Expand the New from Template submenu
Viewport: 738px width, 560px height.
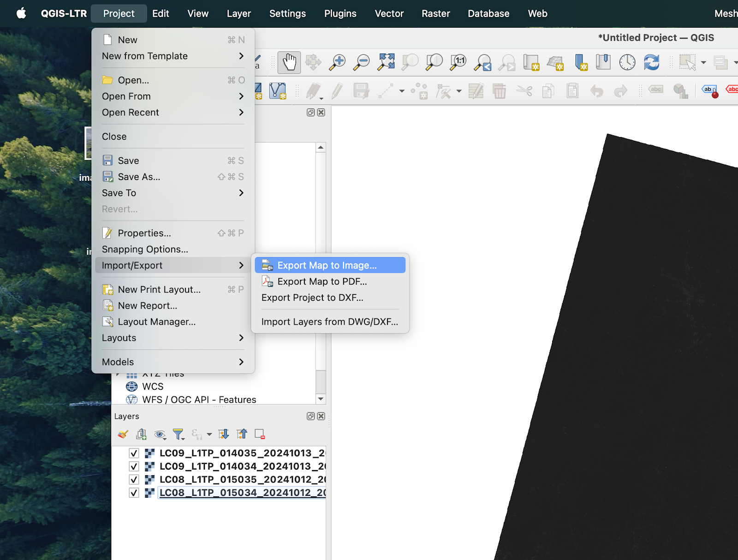point(173,56)
